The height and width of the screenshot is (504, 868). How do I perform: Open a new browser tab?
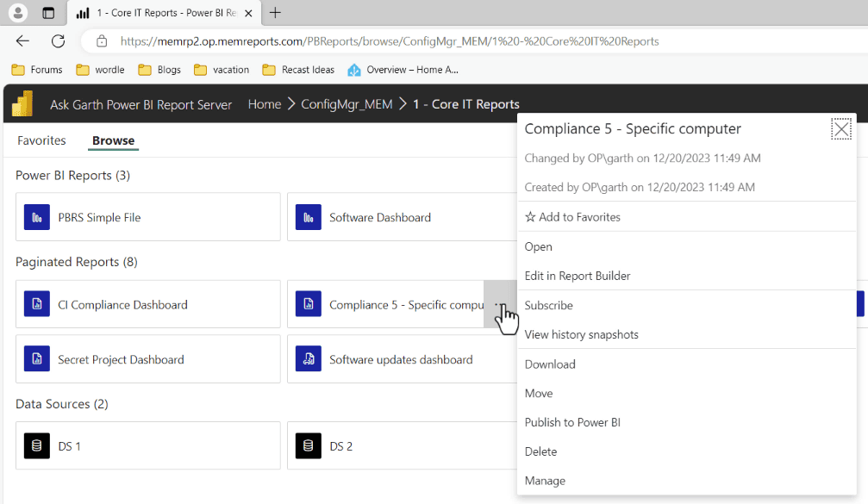click(275, 13)
